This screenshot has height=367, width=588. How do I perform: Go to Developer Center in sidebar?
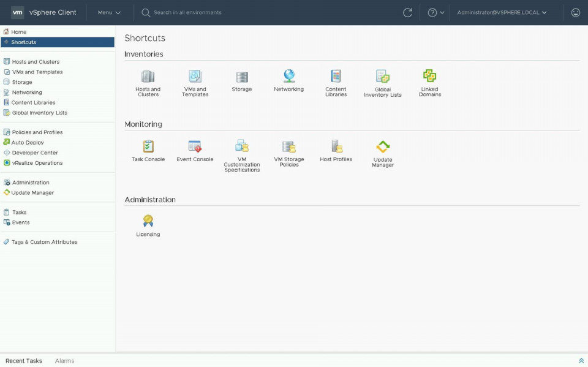pos(35,153)
